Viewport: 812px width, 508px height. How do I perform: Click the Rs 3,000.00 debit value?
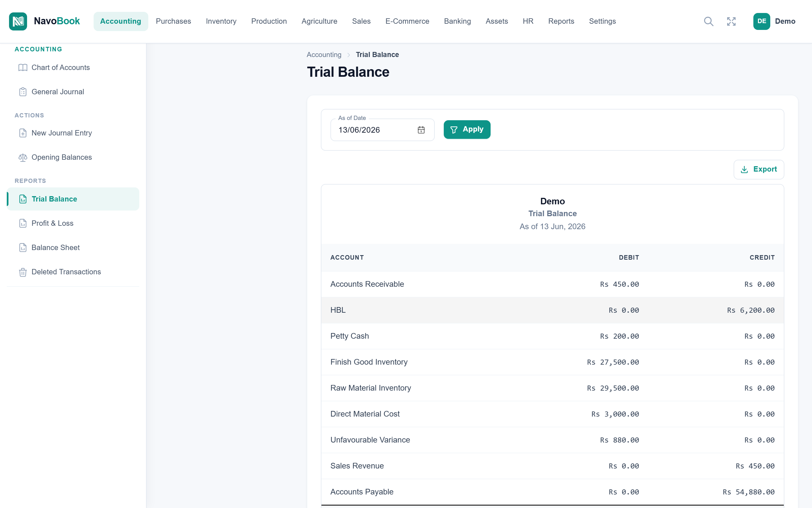(x=615, y=414)
